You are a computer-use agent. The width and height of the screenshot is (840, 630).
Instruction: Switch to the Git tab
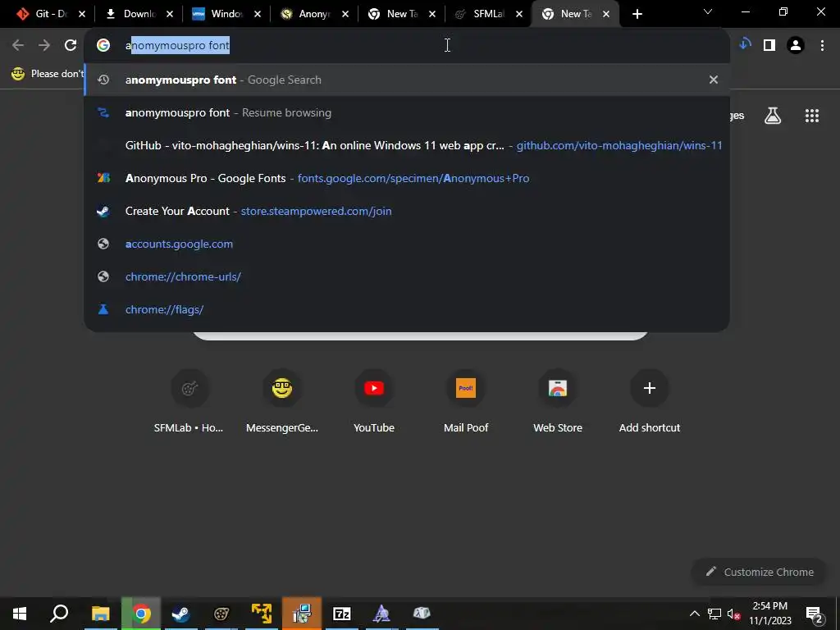point(51,14)
